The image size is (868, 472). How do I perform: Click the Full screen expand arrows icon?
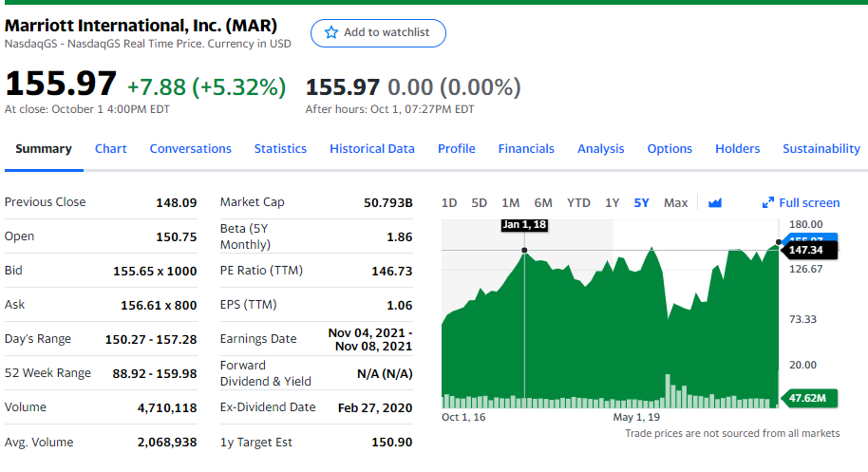(x=768, y=202)
